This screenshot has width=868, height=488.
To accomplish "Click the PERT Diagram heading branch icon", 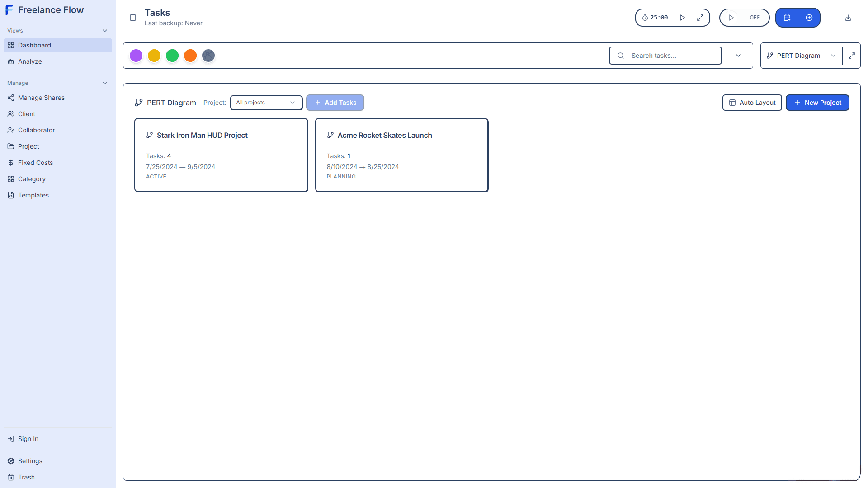I will (139, 103).
